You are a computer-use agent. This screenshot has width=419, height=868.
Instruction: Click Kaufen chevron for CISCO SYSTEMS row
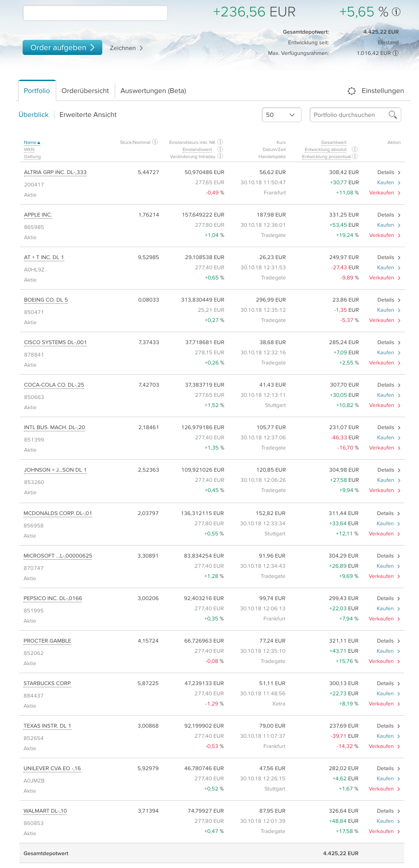pos(399,353)
